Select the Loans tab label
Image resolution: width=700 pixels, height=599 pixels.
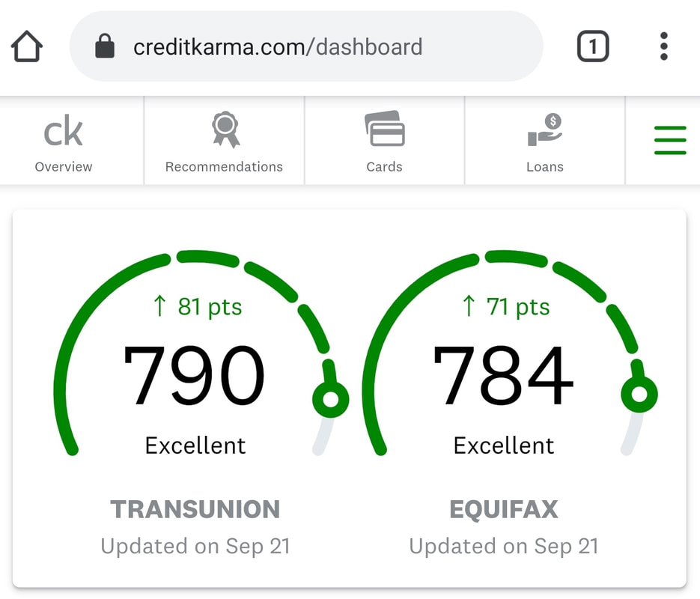[x=544, y=167]
